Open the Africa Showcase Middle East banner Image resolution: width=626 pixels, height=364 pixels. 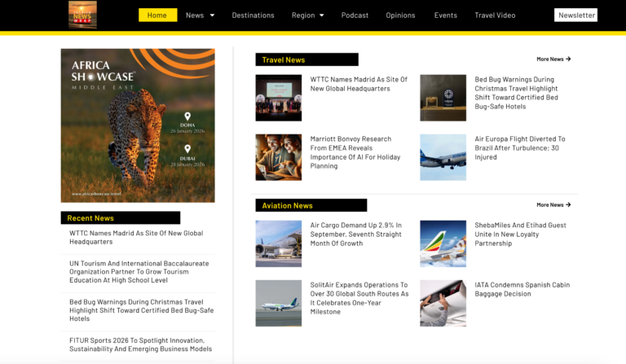pyautogui.click(x=138, y=125)
